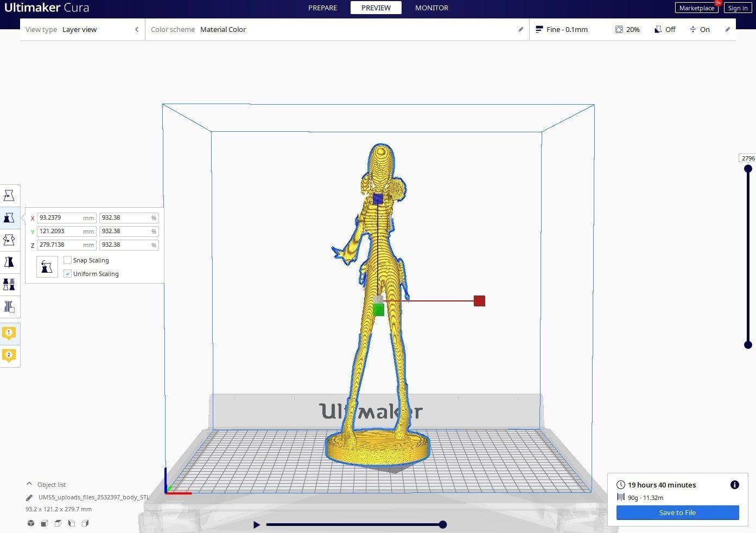Screen dimensions: 756x533
Task: Open the MONITOR stage tab
Action: tap(432, 8)
